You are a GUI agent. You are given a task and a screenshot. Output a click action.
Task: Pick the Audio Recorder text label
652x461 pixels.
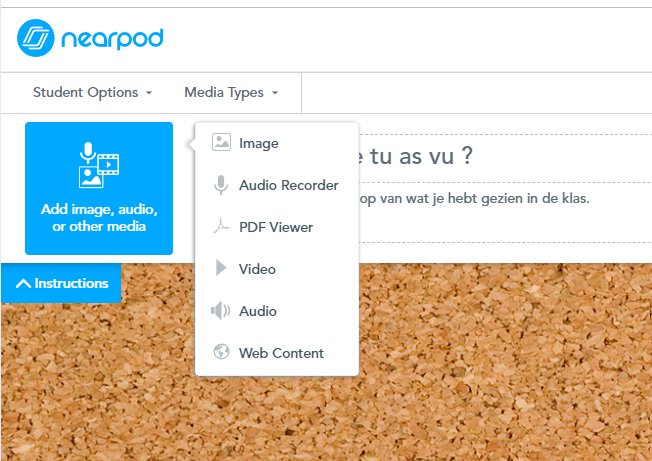point(288,185)
